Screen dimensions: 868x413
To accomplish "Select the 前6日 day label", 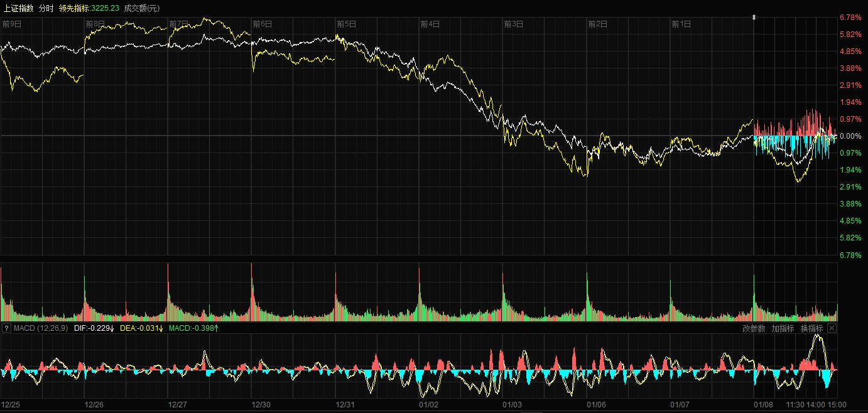I will [x=263, y=24].
